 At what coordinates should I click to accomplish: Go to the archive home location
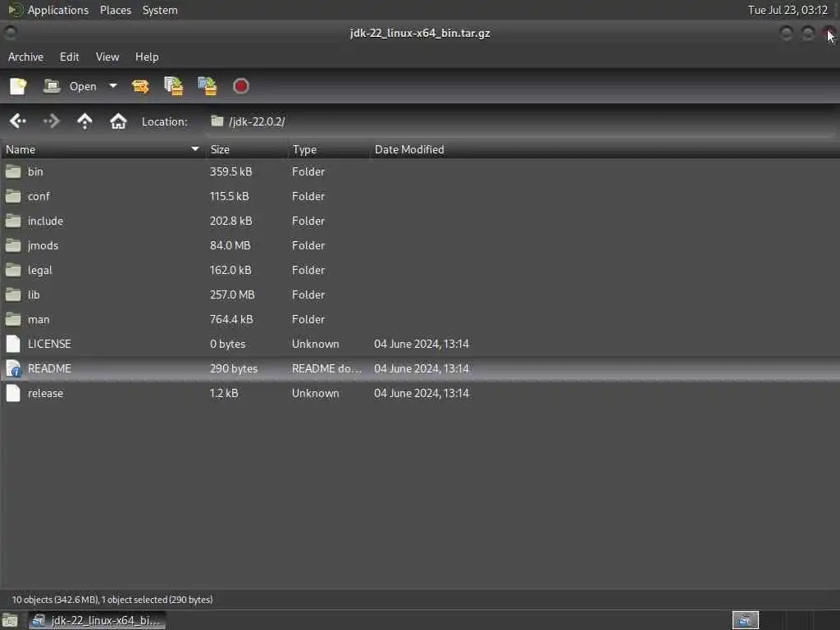[x=118, y=121]
